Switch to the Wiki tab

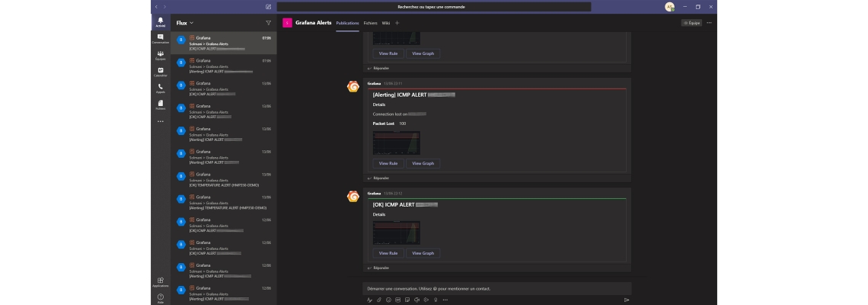pos(385,23)
